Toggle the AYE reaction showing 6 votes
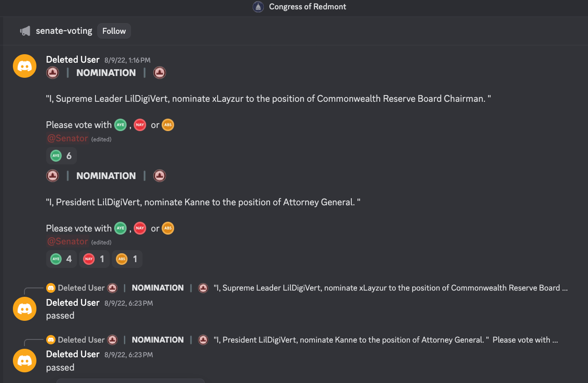The height and width of the screenshot is (383, 588). 61,156
